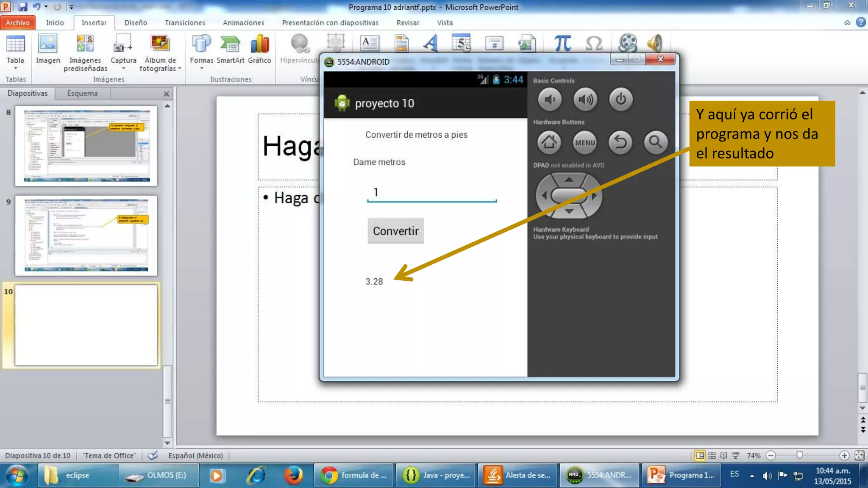Expand Captura screenshot dropdown

point(124,69)
